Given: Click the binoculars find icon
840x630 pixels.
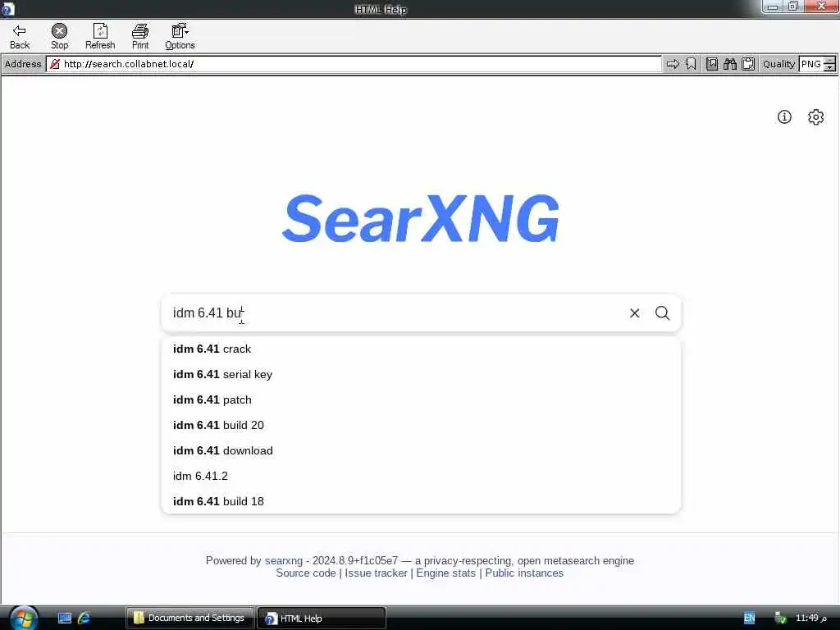Looking at the screenshot, I should 730,64.
